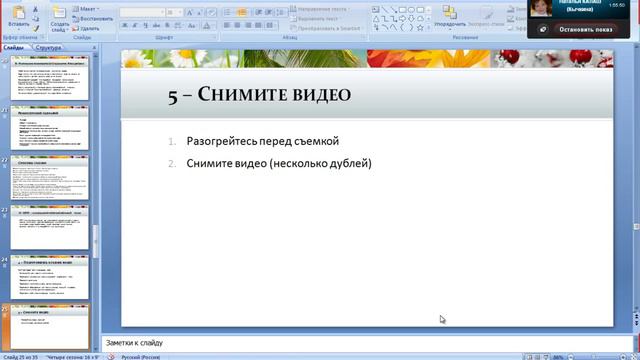The width and height of the screenshot is (640, 360).
Task: Cut selection with the scissors icon
Action: pos(36,9)
